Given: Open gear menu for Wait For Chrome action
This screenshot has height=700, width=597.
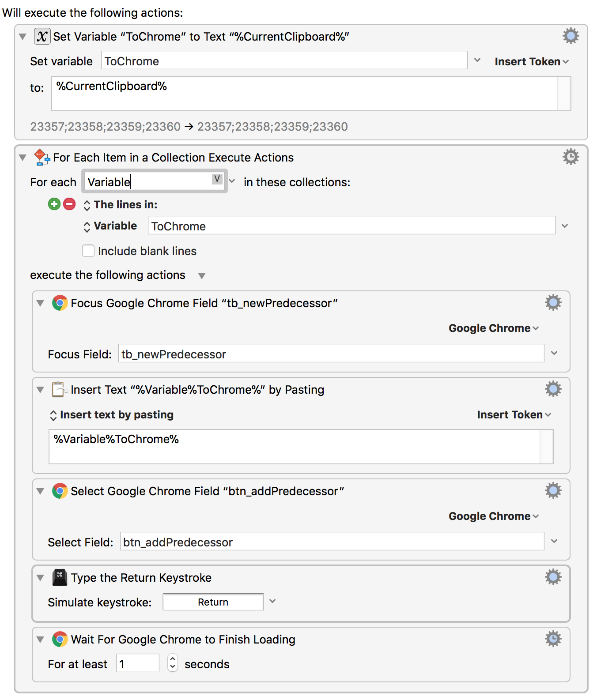Looking at the screenshot, I should (553, 639).
